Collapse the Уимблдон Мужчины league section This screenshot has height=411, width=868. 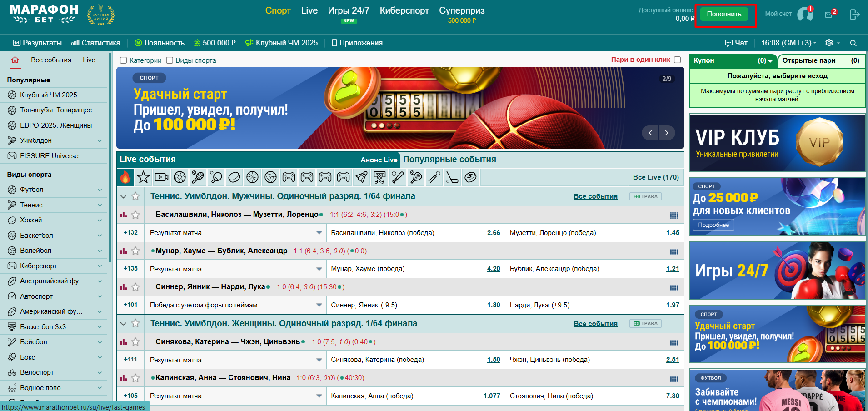[123, 196]
